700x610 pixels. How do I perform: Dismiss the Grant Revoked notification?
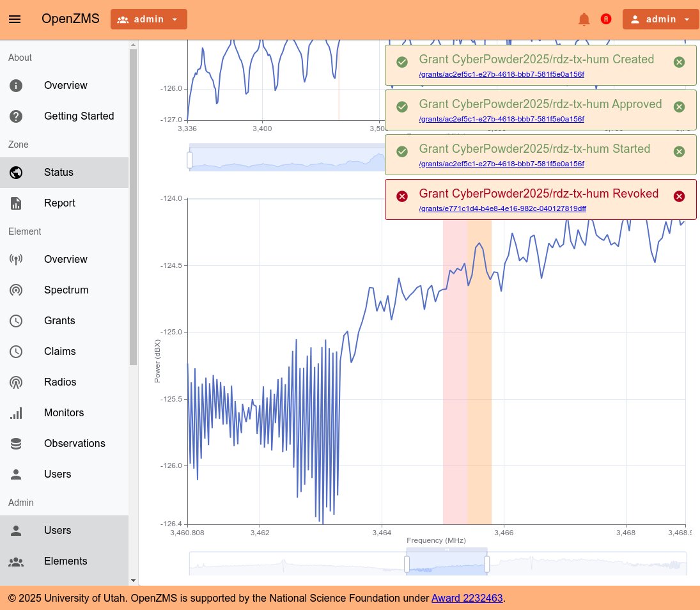(x=679, y=196)
